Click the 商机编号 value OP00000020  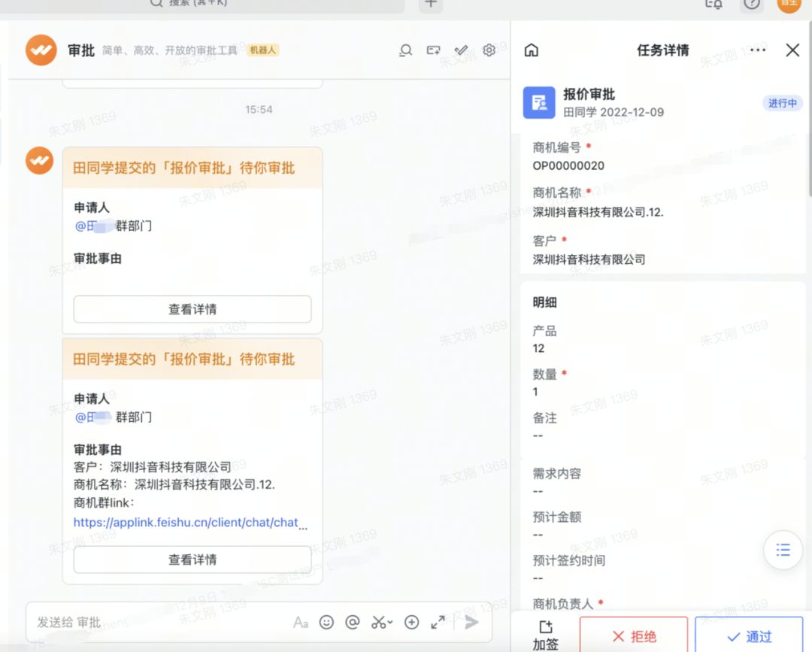click(x=568, y=165)
